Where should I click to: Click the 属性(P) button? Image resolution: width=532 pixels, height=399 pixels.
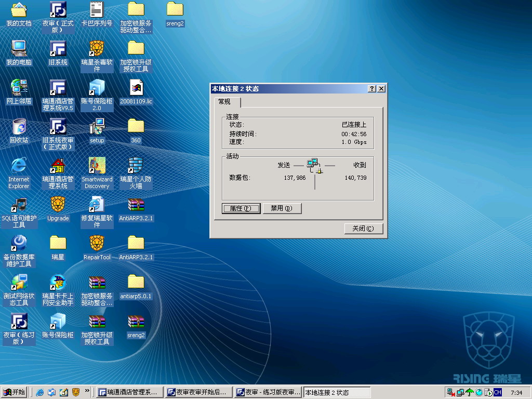point(241,208)
